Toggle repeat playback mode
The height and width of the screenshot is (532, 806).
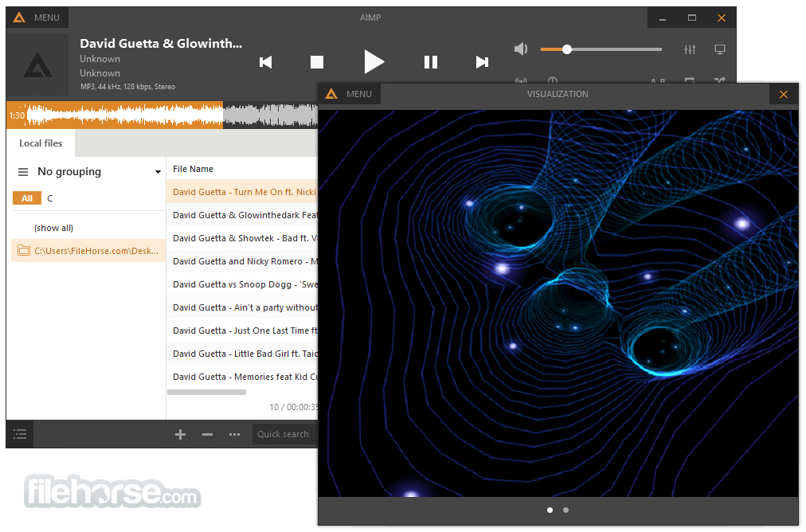click(x=690, y=80)
